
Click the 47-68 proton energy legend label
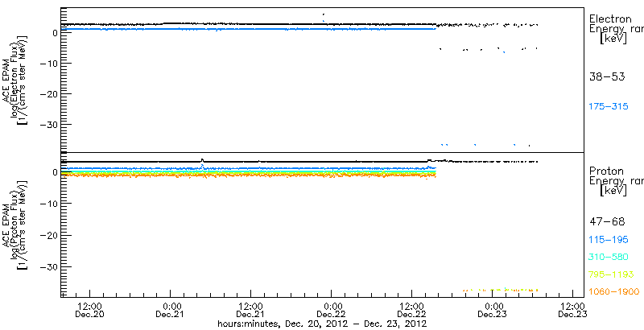pos(607,222)
